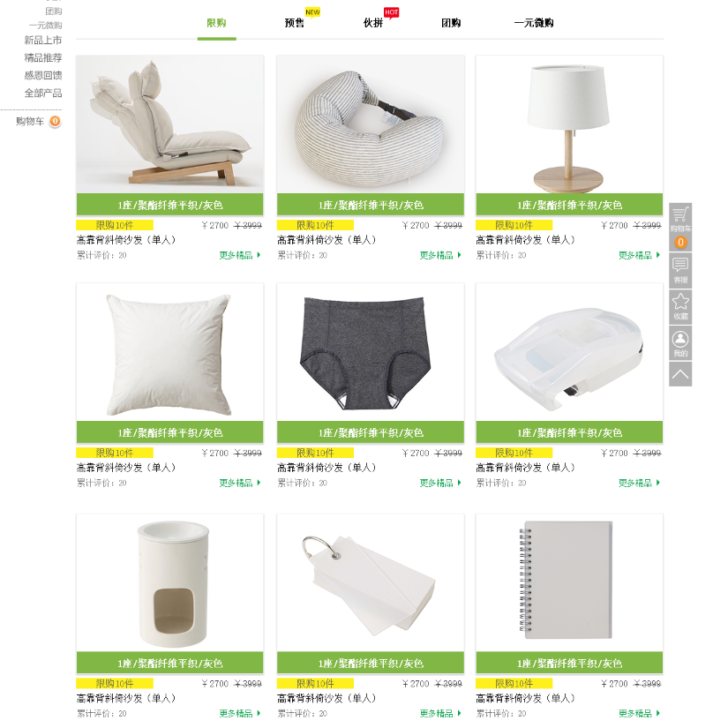Open 精品推荐 in left menu
The height and width of the screenshot is (728, 728).
tap(42, 57)
